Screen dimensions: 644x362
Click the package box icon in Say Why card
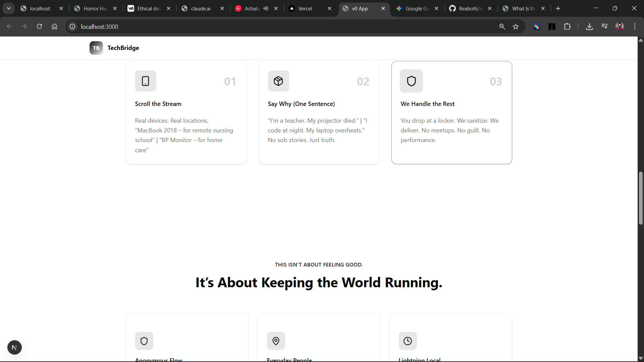278,81
